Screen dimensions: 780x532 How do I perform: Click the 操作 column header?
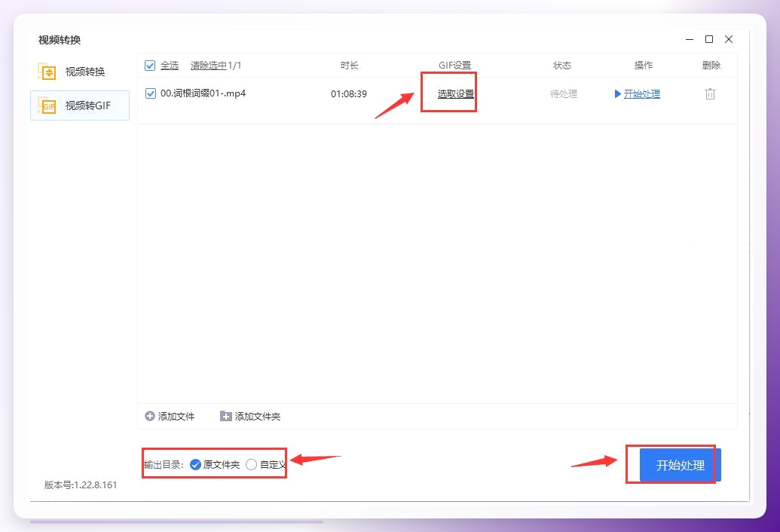(x=643, y=66)
